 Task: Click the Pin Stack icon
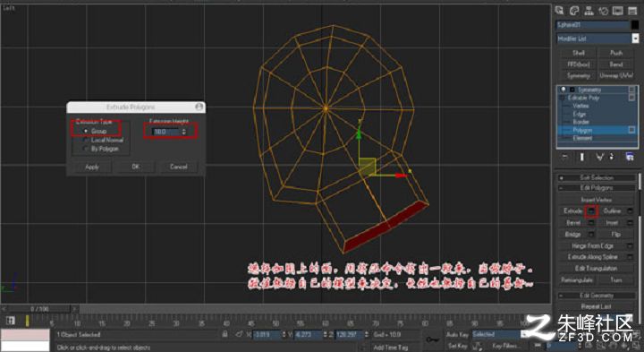(565, 157)
